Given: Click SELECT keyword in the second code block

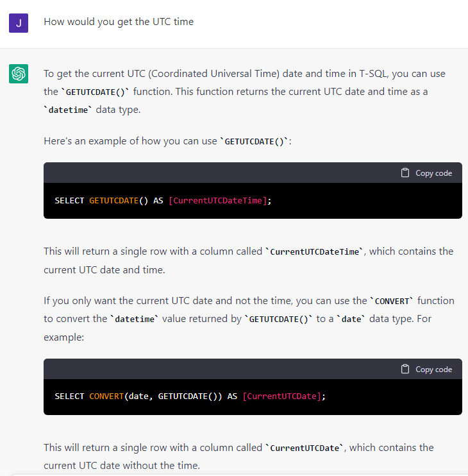Looking at the screenshot, I should point(69,396).
